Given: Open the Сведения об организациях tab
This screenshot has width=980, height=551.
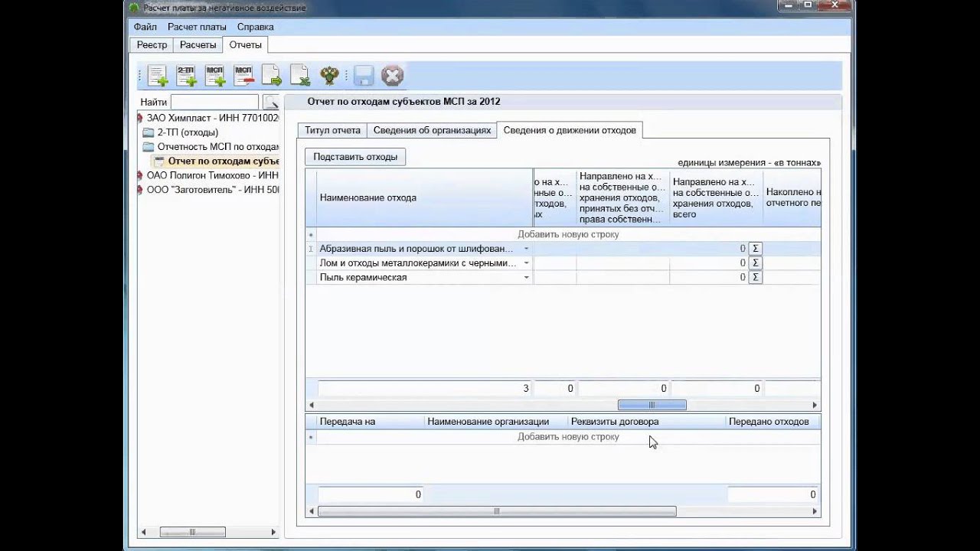Looking at the screenshot, I should (432, 131).
